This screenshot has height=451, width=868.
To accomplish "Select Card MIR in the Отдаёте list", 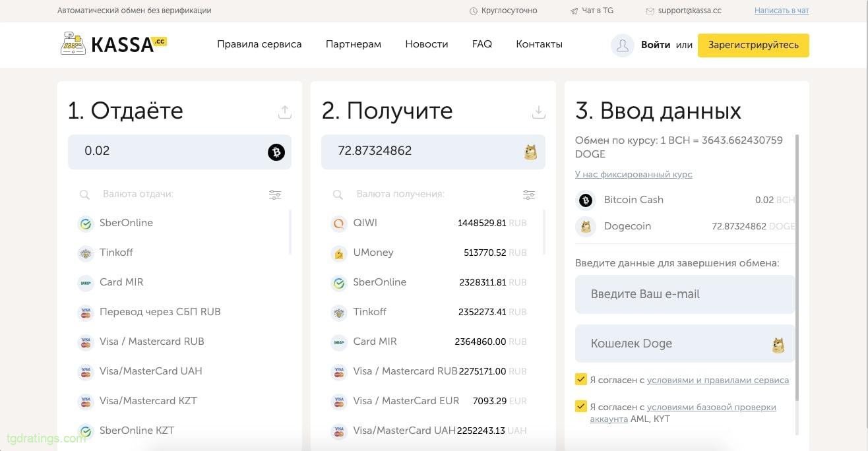I will click(179, 282).
